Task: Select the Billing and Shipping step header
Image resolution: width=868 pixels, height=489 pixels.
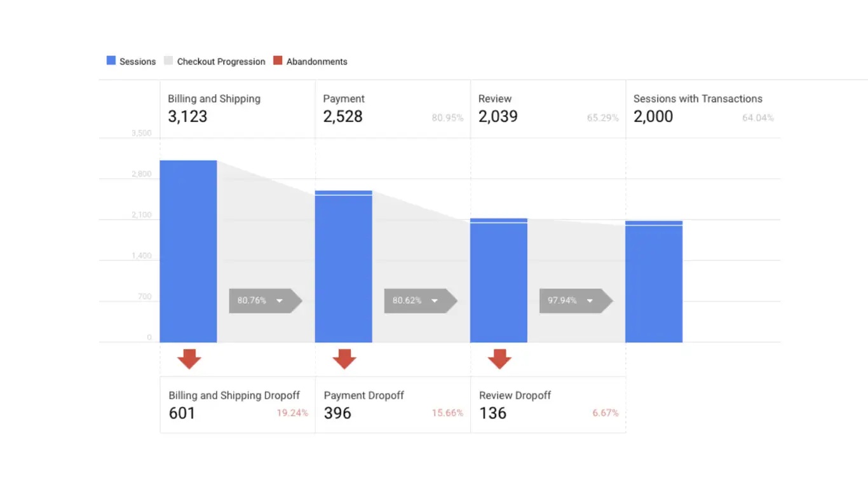Action: [214, 99]
